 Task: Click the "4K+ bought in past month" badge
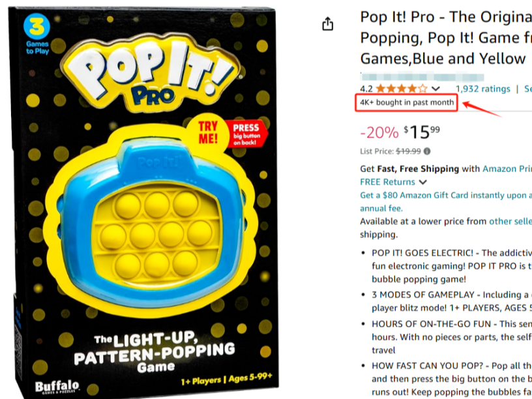pos(406,102)
